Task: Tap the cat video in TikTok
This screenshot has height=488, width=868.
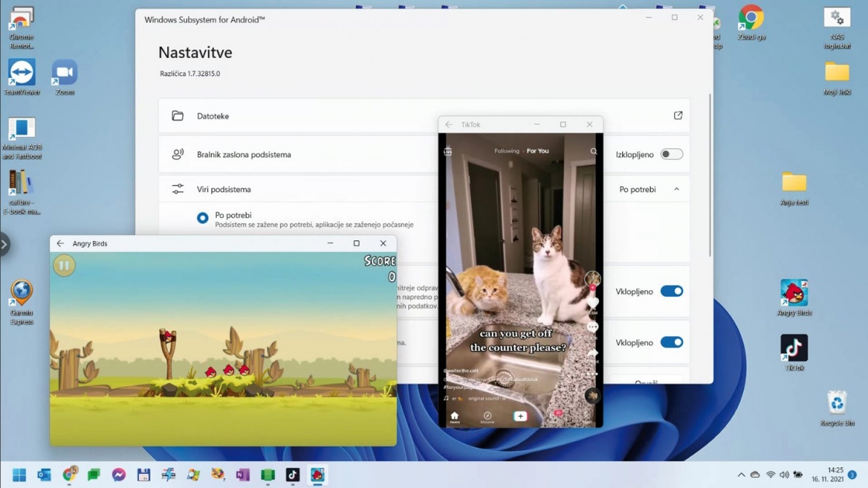Action: 521,280
